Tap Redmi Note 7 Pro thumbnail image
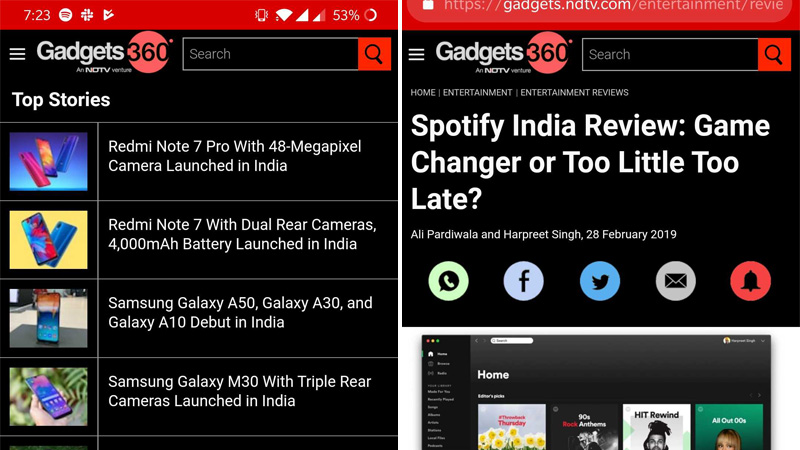Image resolution: width=800 pixels, height=450 pixels. pyautogui.click(x=48, y=161)
